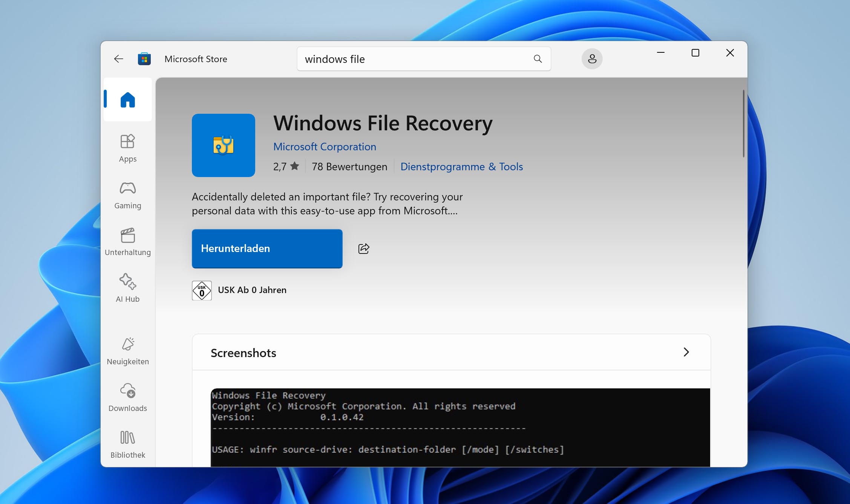Image resolution: width=850 pixels, height=504 pixels.
Task: Click the Screenshots heading
Action: (244, 353)
